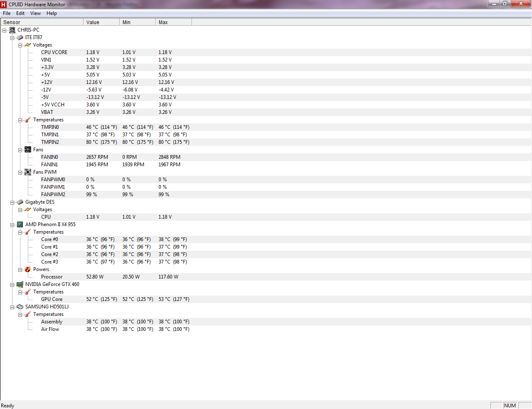Collapse the NVIDIA GeForce GTX 460 node
The height and width of the screenshot is (409, 532).
(x=12, y=285)
